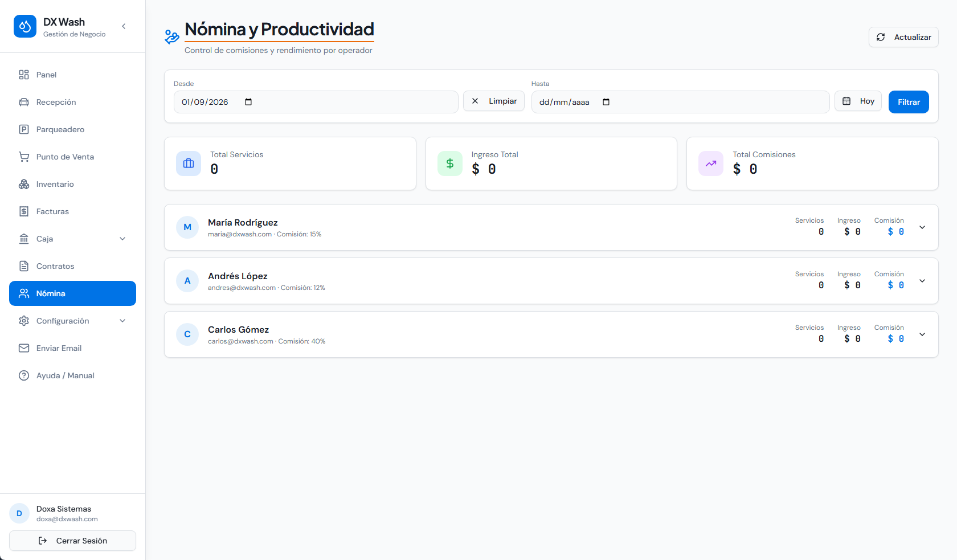957x560 pixels.
Task: Click the Ingreso Total $ 0 value
Action: (x=484, y=169)
